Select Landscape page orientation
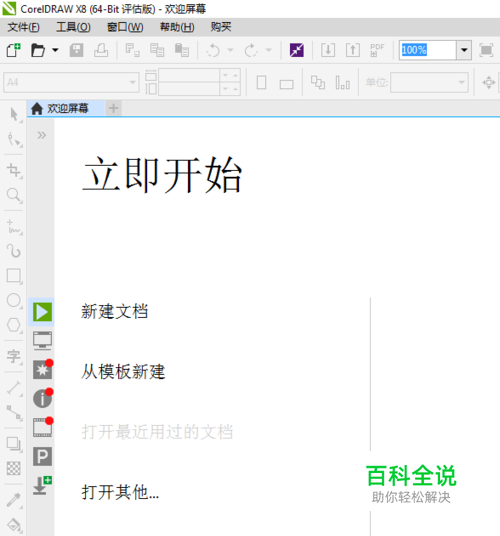Image resolution: width=500 pixels, height=536 pixels. 286,84
